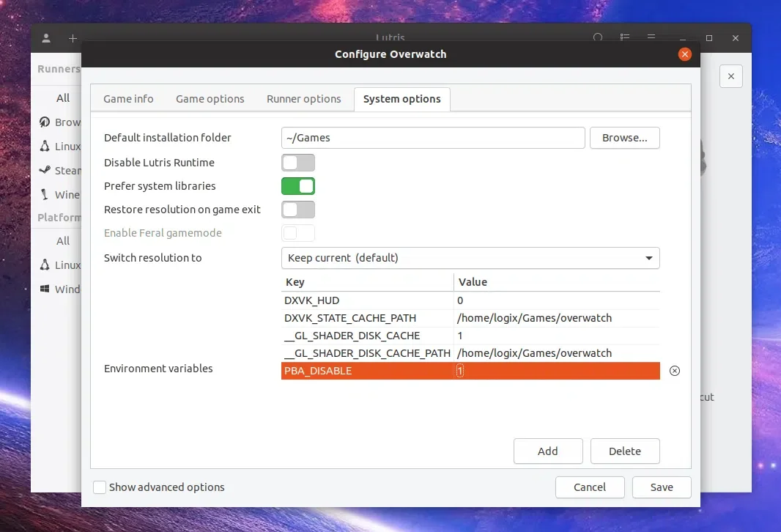Close the right side panel in Lutris
The width and height of the screenshot is (781, 532).
click(730, 76)
